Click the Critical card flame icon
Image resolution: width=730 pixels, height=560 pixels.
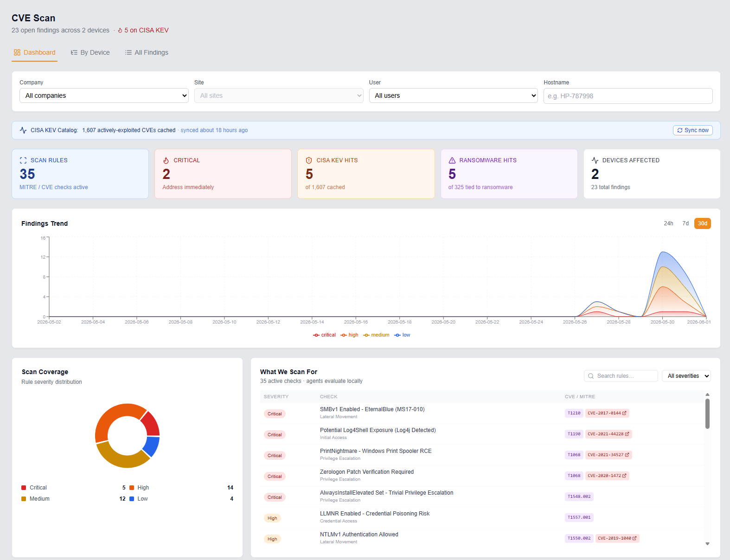(x=166, y=160)
